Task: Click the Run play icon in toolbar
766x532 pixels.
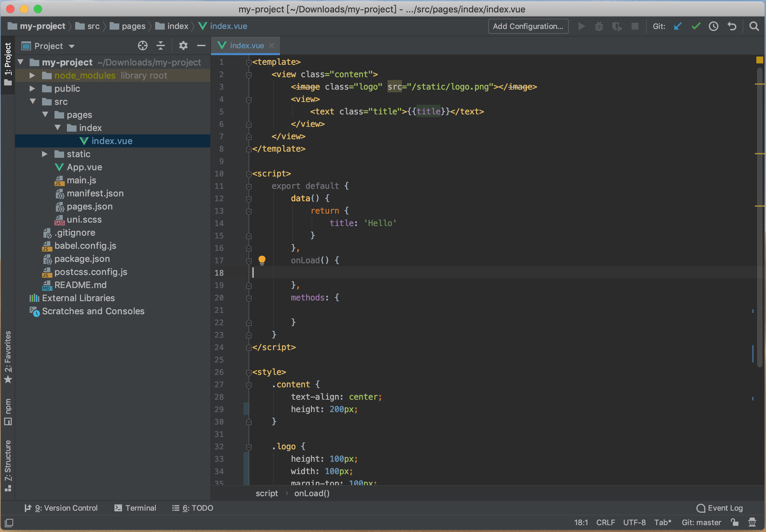Action: pyautogui.click(x=581, y=26)
